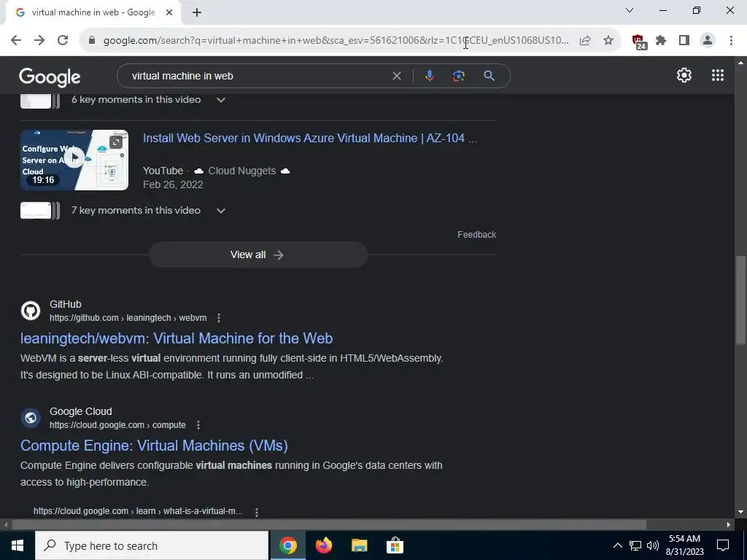Screen dimensions: 747x560
Task: Open Chrome tab search chevron
Action: [630, 10]
